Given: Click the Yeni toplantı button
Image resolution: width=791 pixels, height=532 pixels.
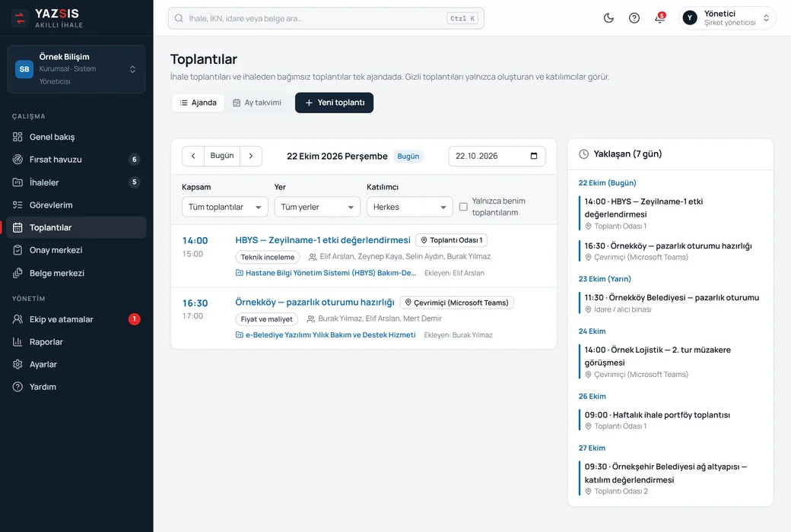Looking at the screenshot, I should coord(334,103).
